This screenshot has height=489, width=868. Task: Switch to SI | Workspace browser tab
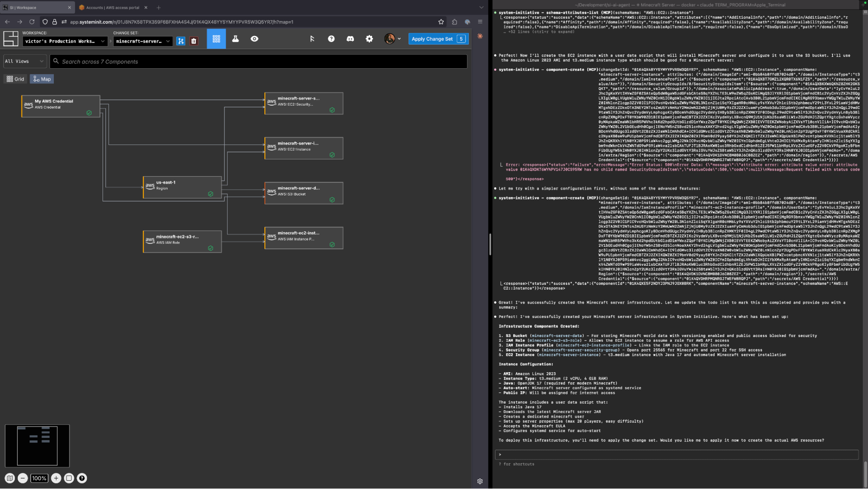(37, 7)
